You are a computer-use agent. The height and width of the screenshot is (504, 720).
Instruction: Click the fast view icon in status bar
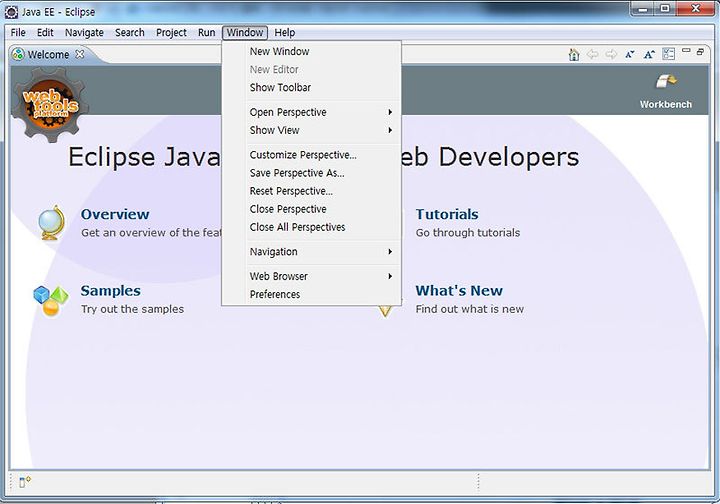(x=25, y=482)
